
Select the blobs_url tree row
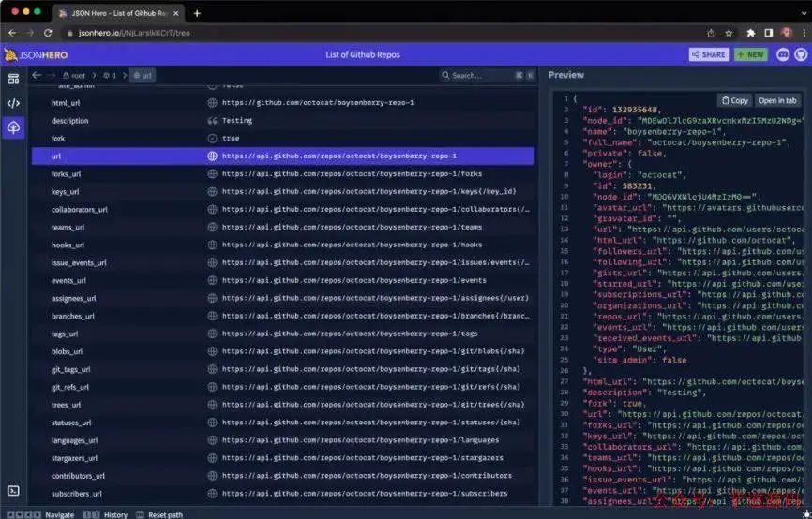click(283, 351)
